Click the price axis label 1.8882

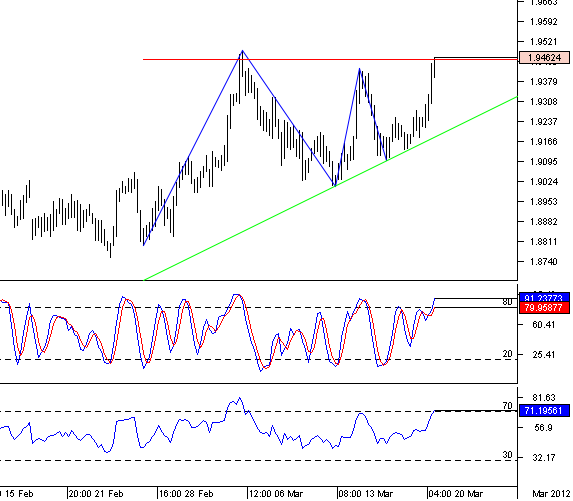click(544, 222)
